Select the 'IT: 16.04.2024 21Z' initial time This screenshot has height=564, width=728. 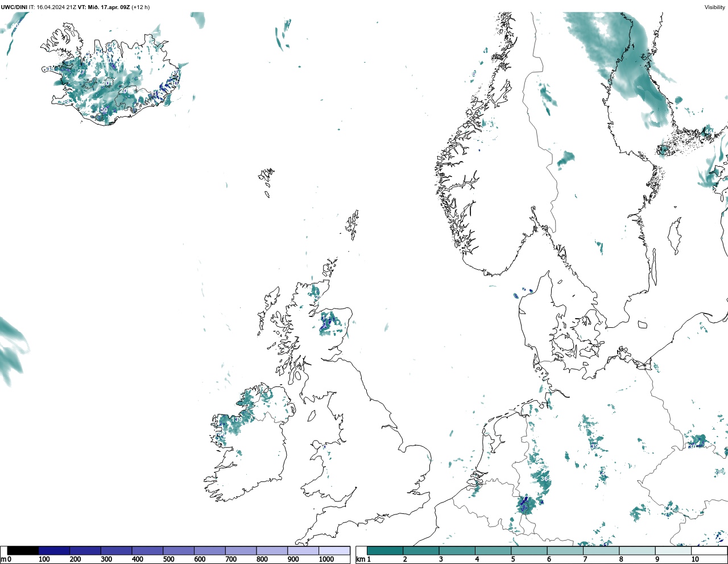click(53, 7)
